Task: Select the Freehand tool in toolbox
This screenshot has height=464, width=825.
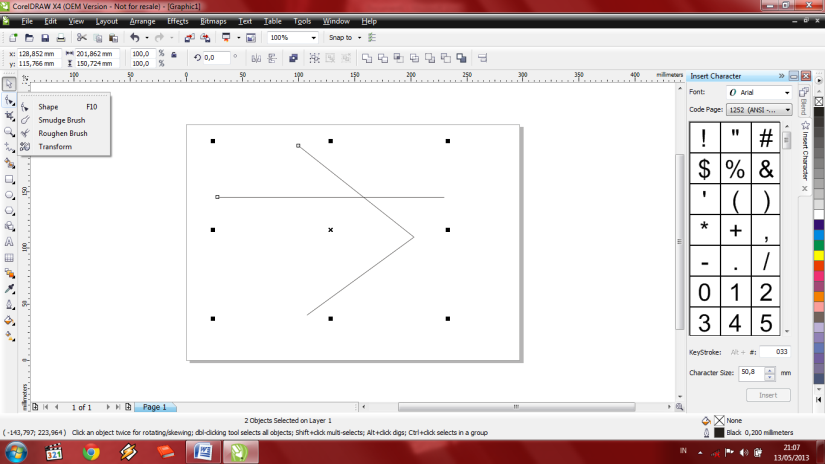Action: point(9,147)
